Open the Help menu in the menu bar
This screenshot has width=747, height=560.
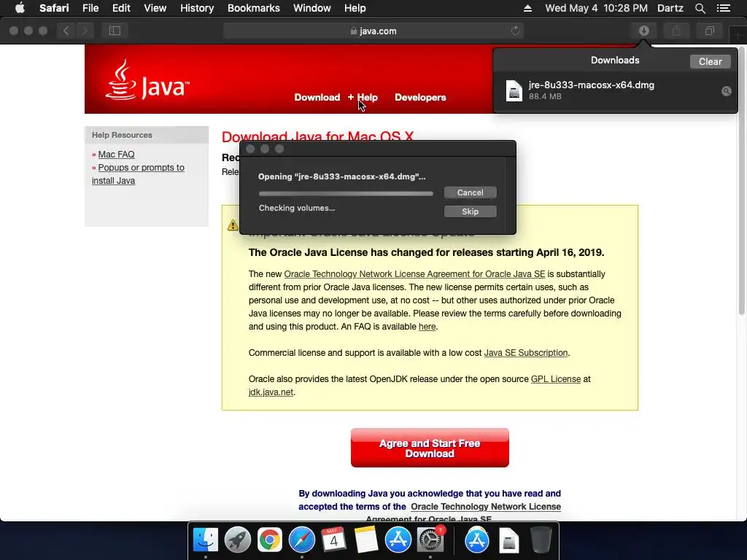[x=355, y=8]
